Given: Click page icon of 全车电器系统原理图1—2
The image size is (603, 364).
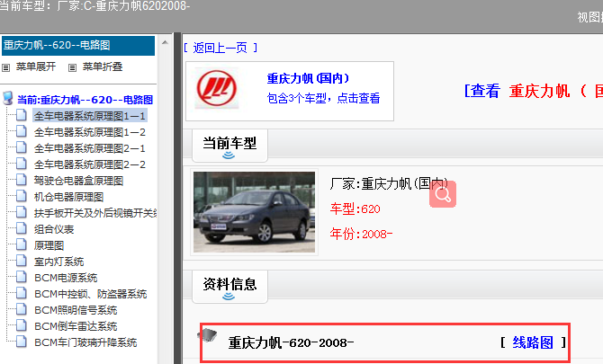Looking at the screenshot, I should (x=22, y=131).
